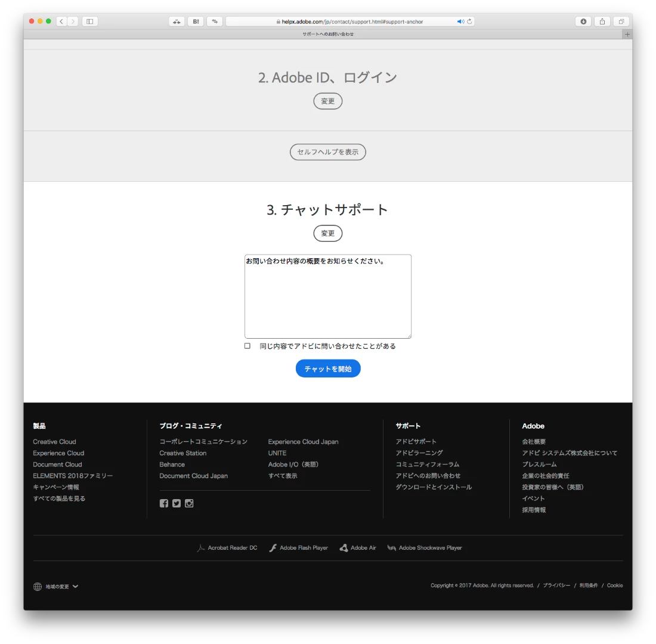Open the キャンペーン情報 link

pos(56,487)
